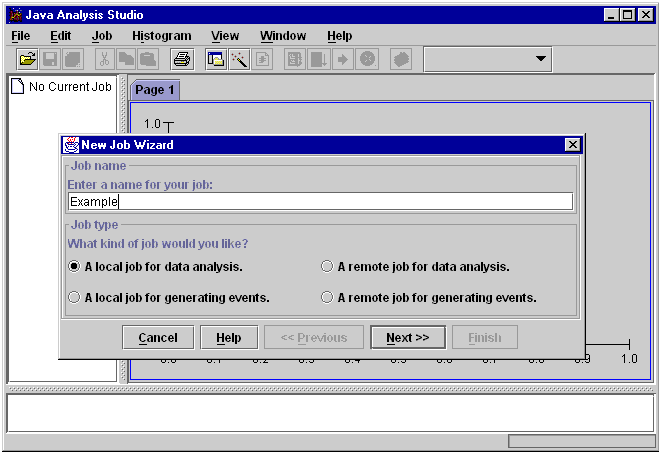The height and width of the screenshot is (456, 659).
Task: Click the Print icon in toolbar
Action: (x=181, y=60)
